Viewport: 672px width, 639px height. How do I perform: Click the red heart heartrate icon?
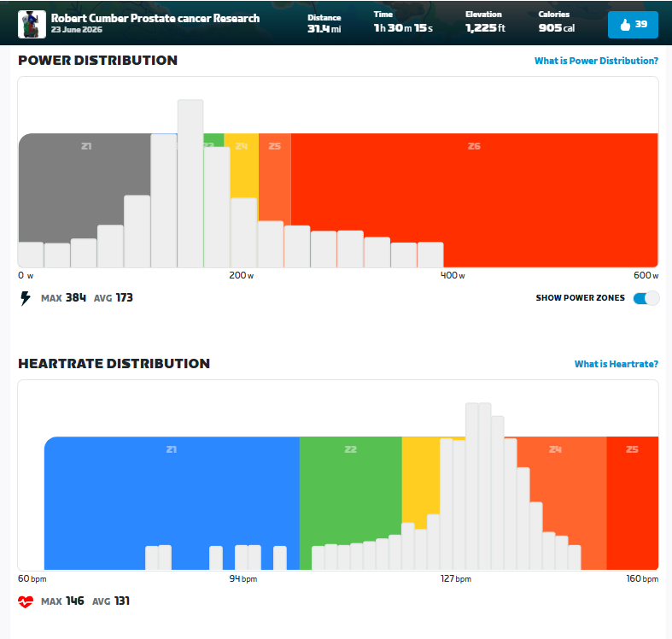coord(26,601)
